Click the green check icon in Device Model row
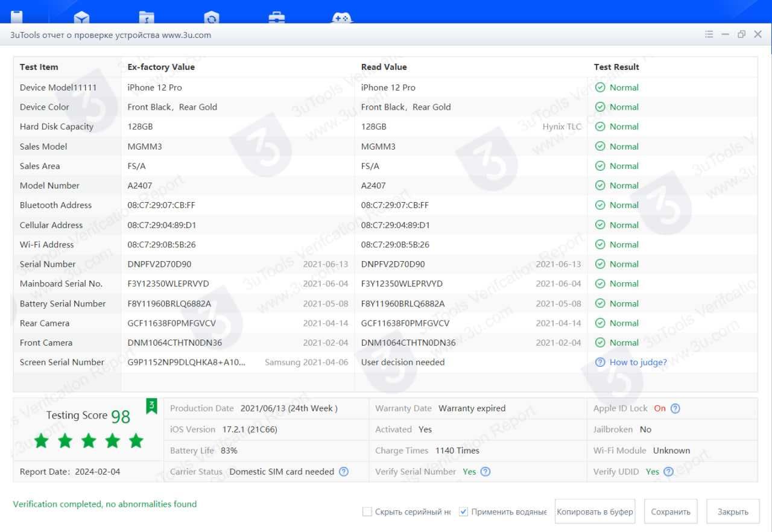 [x=600, y=87]
